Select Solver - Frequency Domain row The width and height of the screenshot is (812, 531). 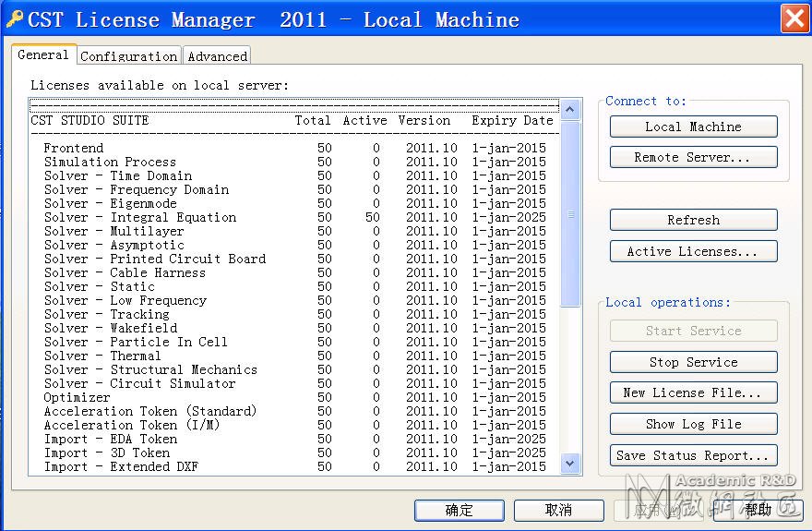pyautogui.click(x=294, y=189)
